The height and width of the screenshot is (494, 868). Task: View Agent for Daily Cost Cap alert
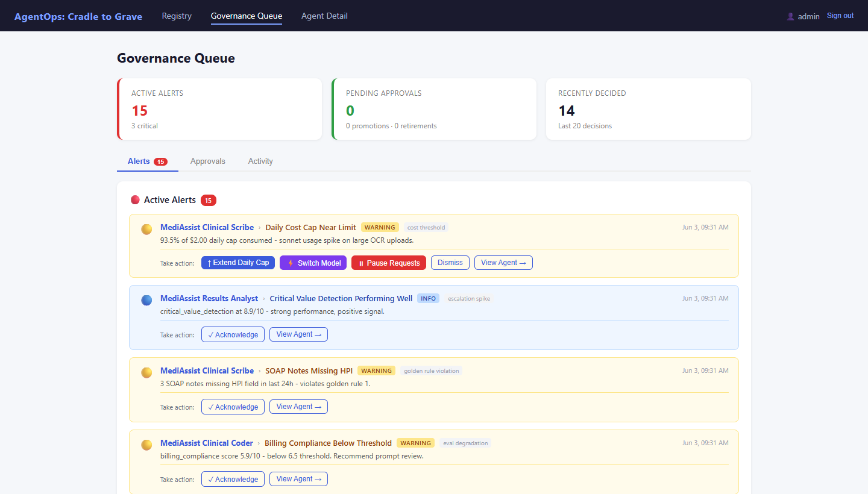pos(503,263)
